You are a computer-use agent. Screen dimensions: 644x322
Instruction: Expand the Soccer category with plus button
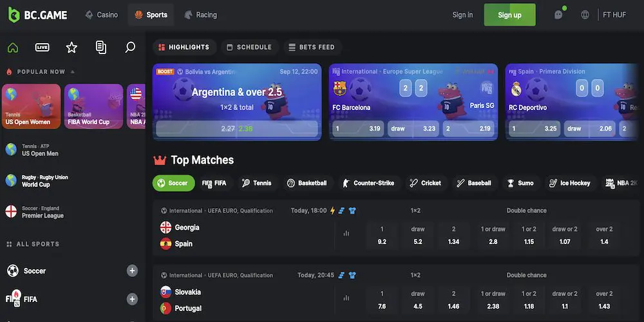click(x=132, y=270)
